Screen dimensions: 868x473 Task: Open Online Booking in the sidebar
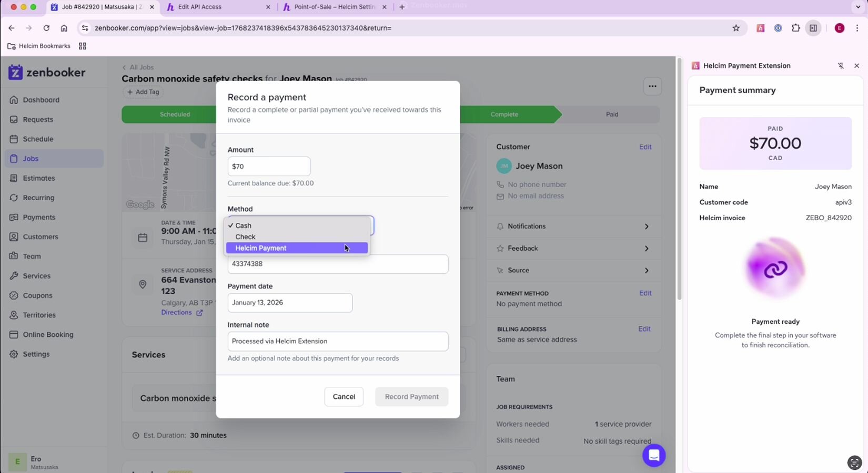[x=54, y=334]
